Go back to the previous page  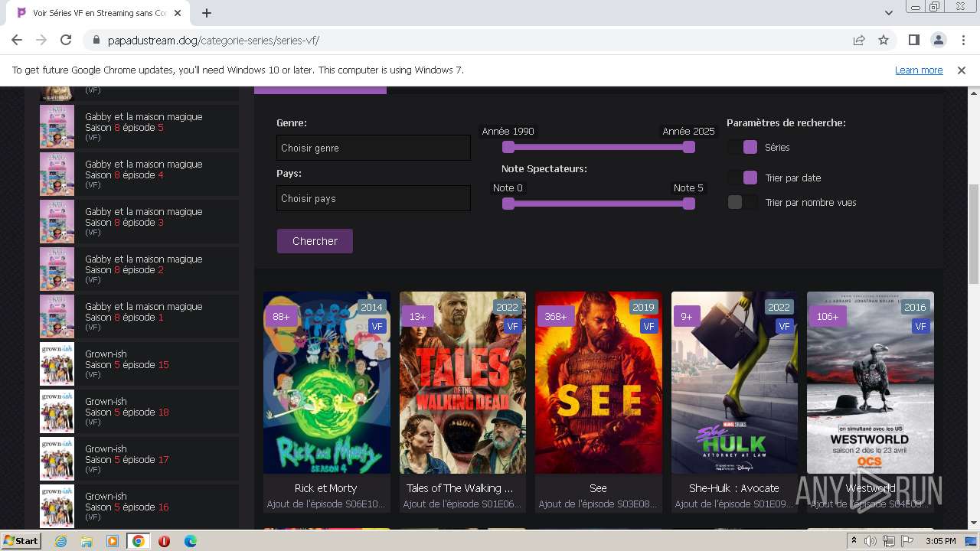point(17,40)
